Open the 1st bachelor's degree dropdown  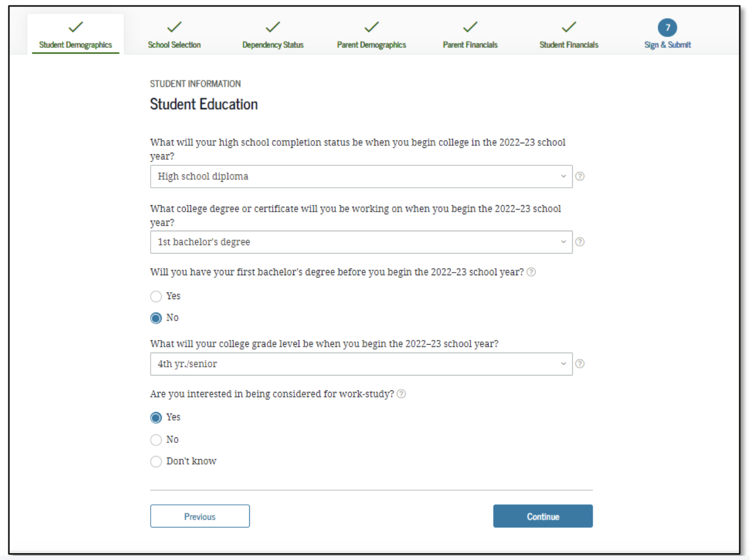click(x=361, y=242)
